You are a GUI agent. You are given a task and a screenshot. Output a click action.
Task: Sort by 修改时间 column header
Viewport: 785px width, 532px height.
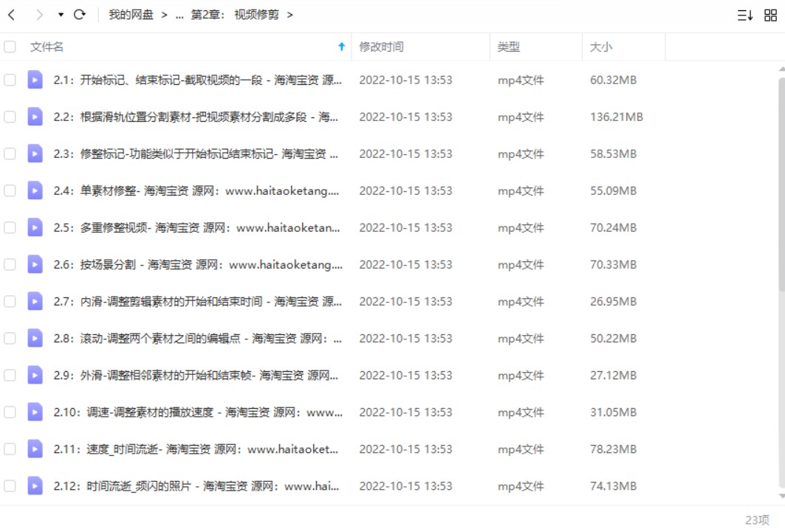(x=381, y=47)
